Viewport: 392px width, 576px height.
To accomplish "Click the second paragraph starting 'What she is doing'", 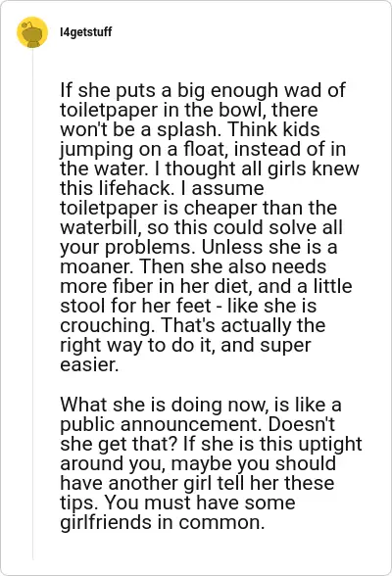I will click(211, 463).
